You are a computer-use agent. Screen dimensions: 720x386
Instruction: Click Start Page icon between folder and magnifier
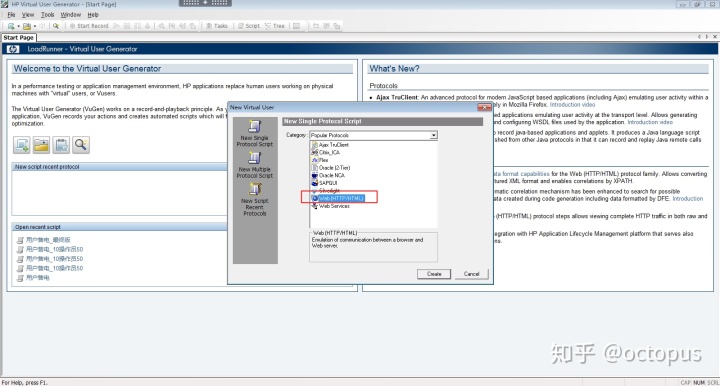(x=61, y=145)
